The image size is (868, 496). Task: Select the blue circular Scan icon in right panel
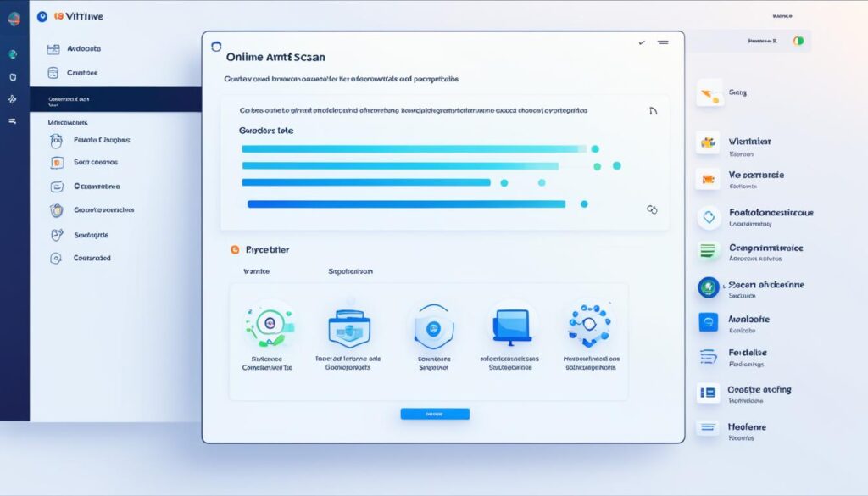point(708,286)
